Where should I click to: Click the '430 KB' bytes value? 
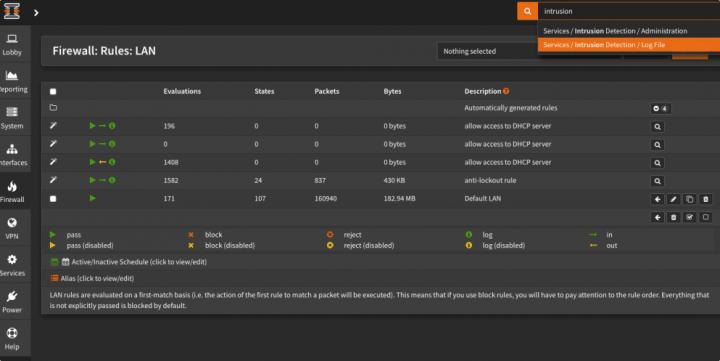pos(394,180)
